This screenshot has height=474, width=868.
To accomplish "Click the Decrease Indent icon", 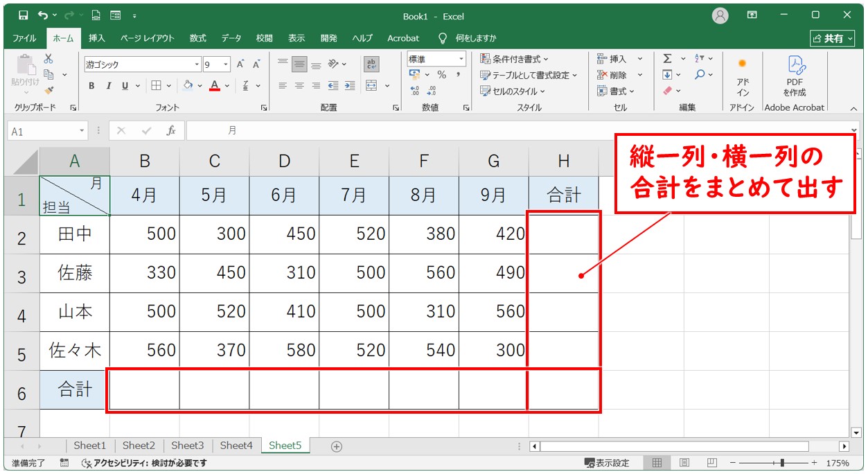I will point(333,86).
